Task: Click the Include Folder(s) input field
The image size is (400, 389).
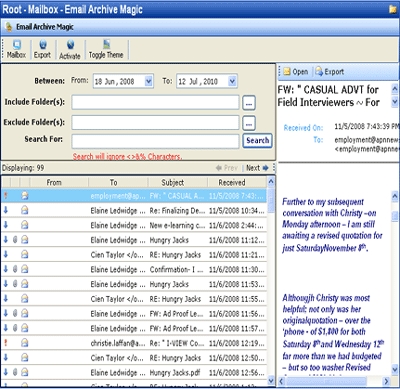Action: pos(155,102)
